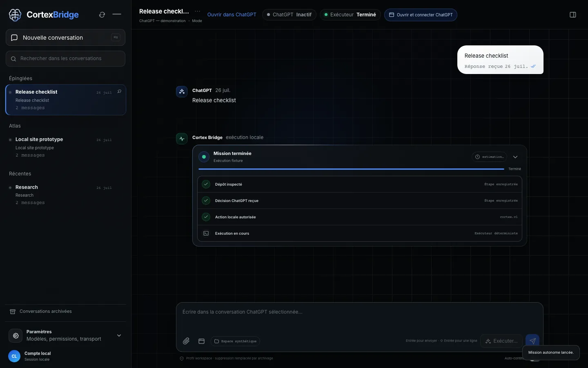Click the Release checklist user message bubble
This screenshot has height=368, width=588.
tap(500, 60)
